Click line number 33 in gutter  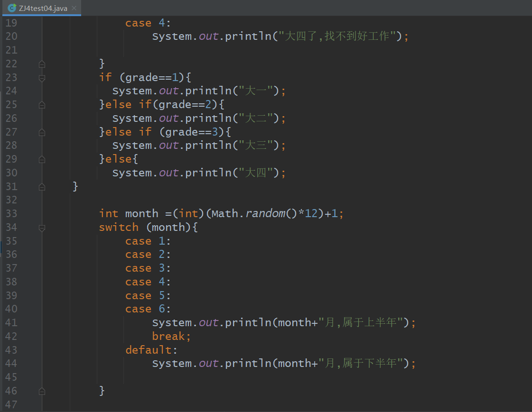pyautogui.click(x=11, y=214)
